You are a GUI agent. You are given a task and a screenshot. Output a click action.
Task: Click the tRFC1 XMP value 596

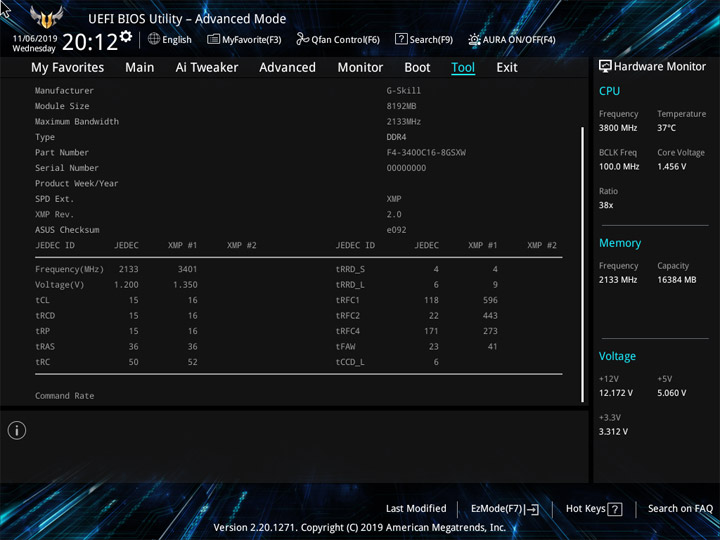[x=490, y=300]
